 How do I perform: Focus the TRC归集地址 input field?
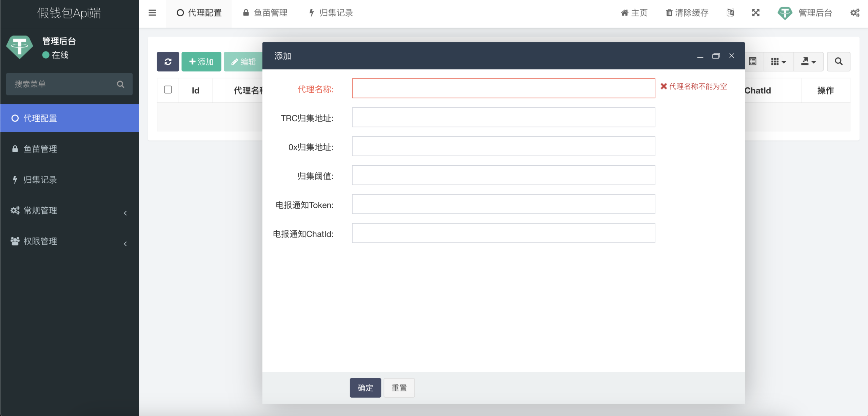(x=503, y=118)
